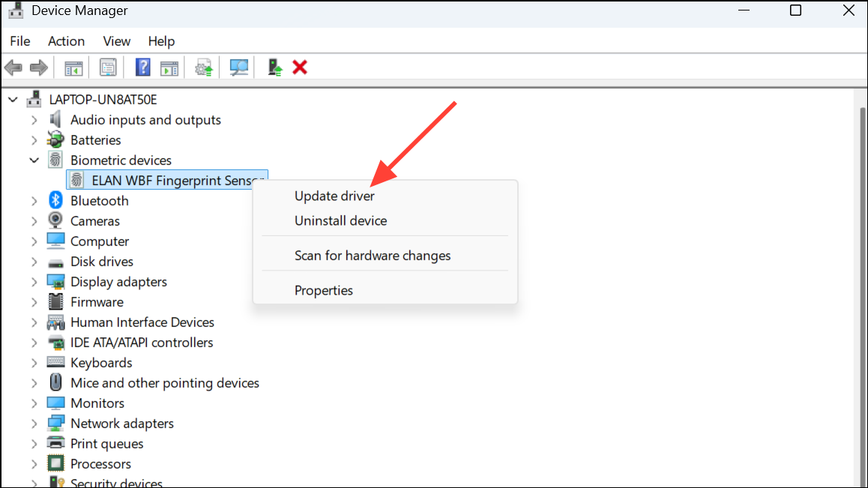The width and height of the screenshot is (868, 488).
Task: Click the Mice and pointing devices icon
Action: (55, 382)
